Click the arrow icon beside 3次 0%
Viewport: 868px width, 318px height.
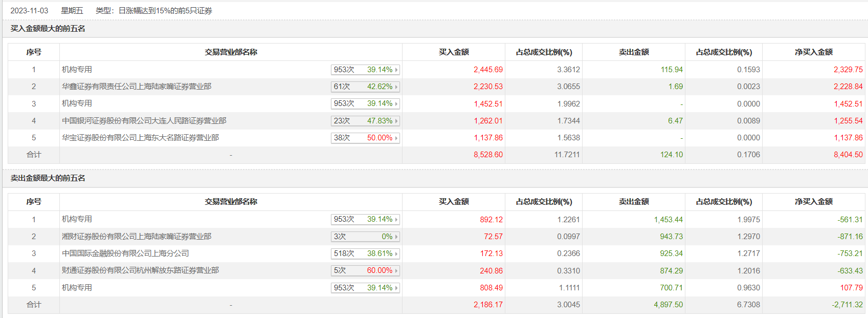pyautogui.click(x=396, y=237)
